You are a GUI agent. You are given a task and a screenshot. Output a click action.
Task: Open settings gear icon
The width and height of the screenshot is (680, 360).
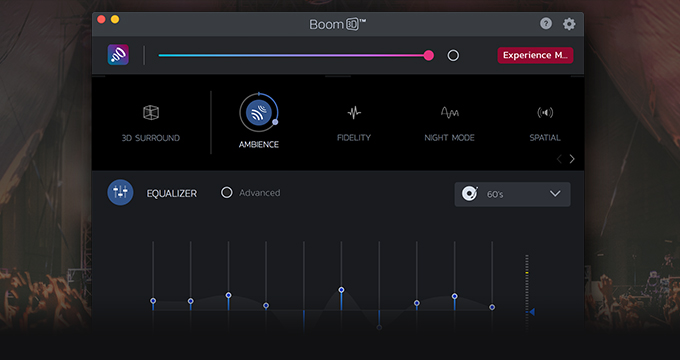pos(569,24)
